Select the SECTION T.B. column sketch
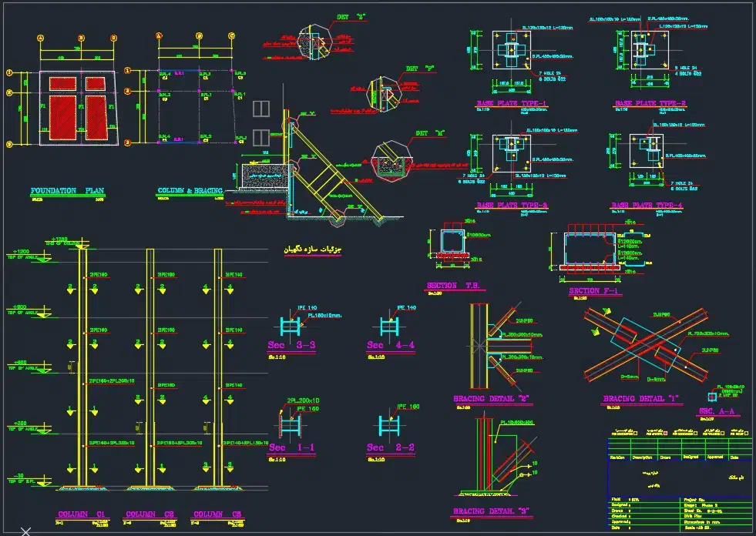 point(453,241)
